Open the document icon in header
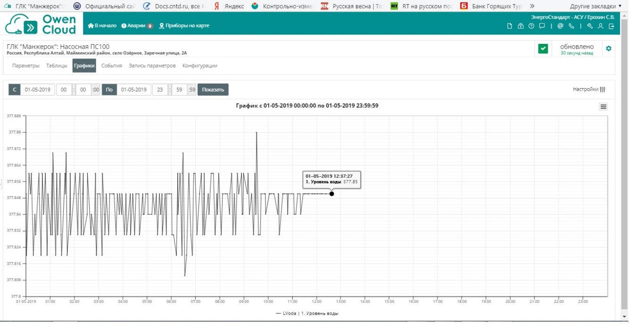The height and width of the screenshot is (331, 644). pos(509,26)
